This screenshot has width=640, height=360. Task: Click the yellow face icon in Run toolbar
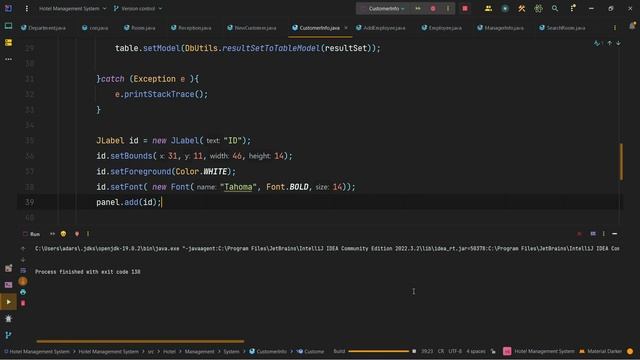point(63,234)
